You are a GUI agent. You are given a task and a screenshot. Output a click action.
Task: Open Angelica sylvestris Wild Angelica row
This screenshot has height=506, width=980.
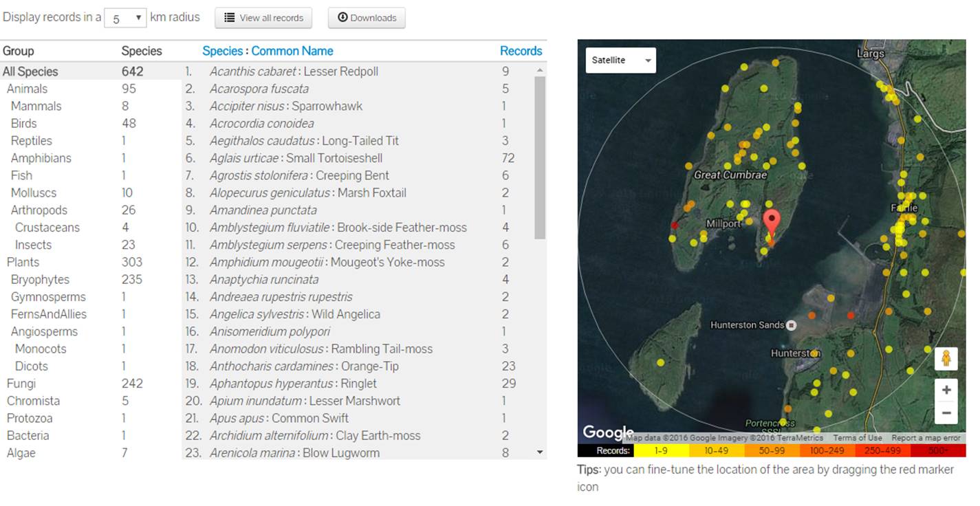[x=358, y=314]
